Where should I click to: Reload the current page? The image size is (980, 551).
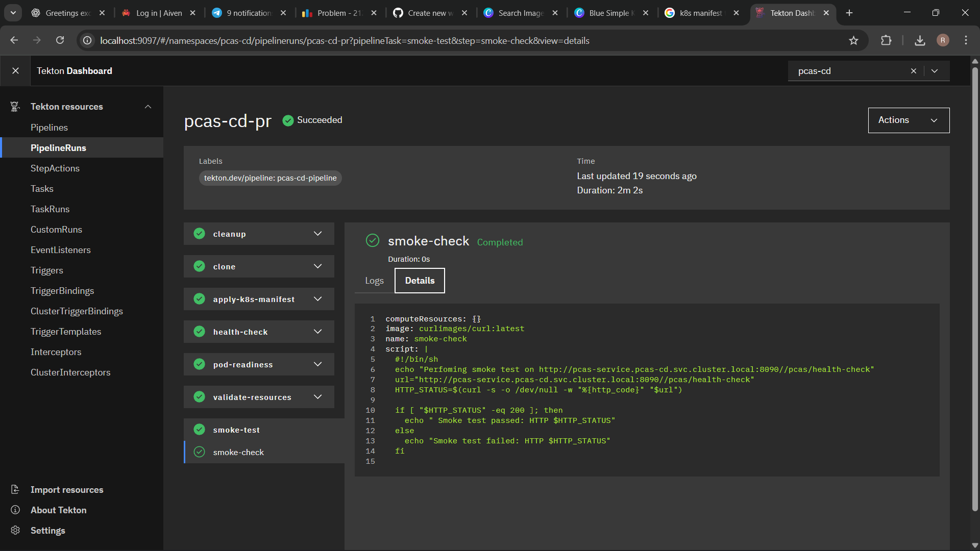(x=60, y=40)
